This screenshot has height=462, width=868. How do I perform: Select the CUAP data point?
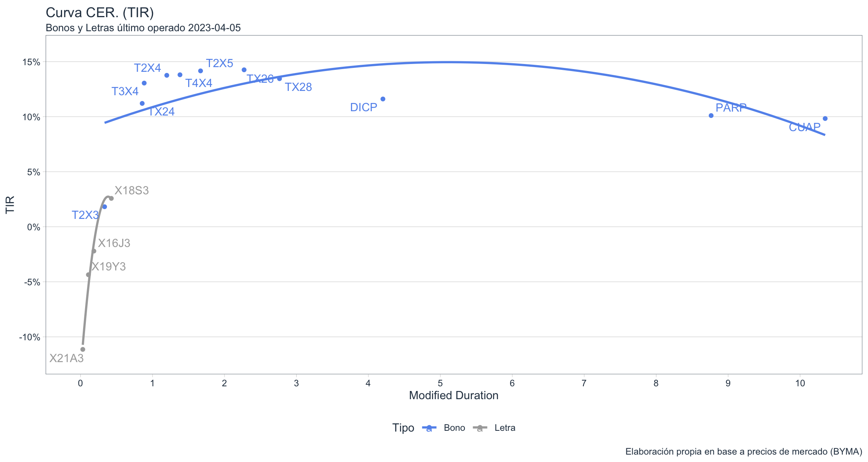[x=825, y=119]
